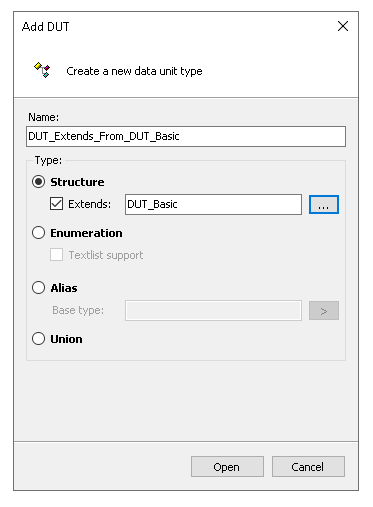Select the Structure radio button
Viewport: 373px width, 507px height.
tap(39, 182)
